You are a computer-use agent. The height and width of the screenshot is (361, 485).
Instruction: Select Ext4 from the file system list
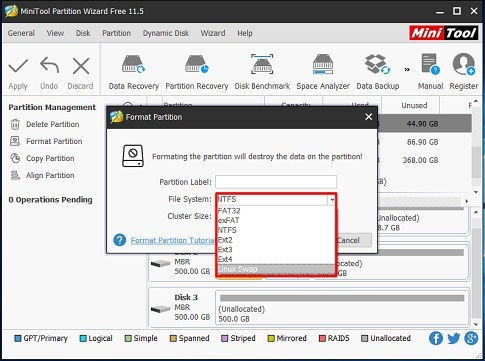tap(275, 259)
